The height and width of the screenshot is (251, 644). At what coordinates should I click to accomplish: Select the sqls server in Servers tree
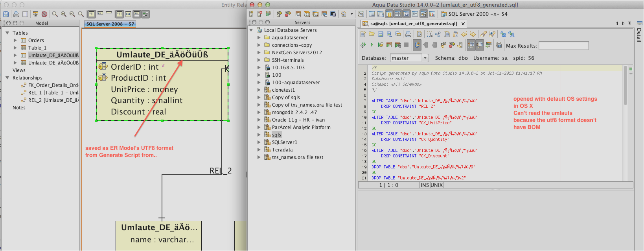276,135
